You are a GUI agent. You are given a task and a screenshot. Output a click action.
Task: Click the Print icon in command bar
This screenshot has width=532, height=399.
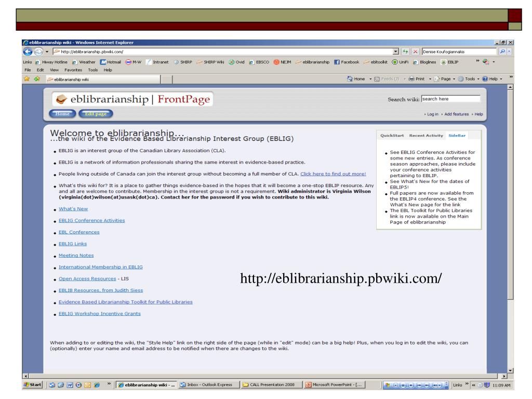coord(411,79)
